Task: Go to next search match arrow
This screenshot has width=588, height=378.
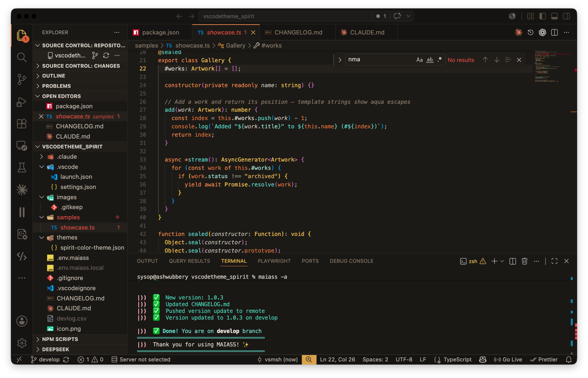Action: click(x=497, y=60)
